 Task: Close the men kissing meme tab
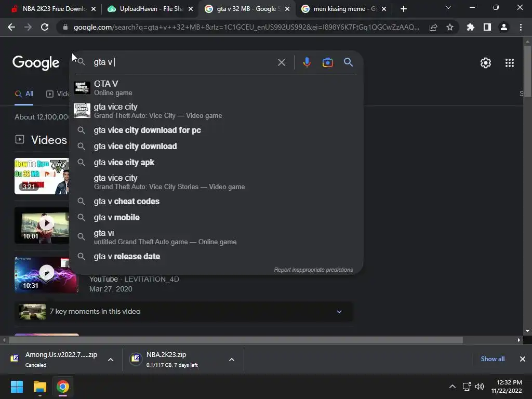click(384, 9)
